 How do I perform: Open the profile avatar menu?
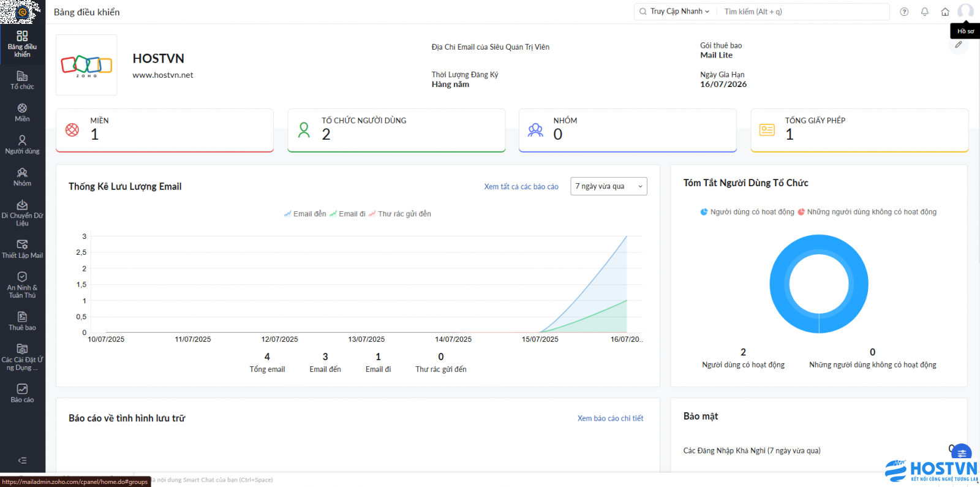click(x=966, y=11)
